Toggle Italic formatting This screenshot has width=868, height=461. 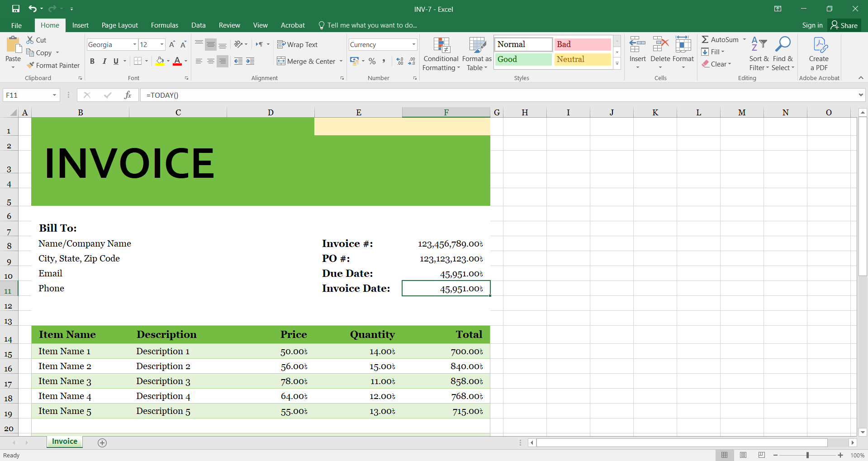[104, 61]
